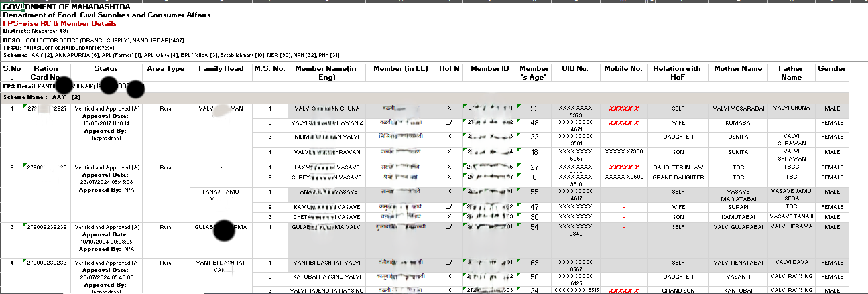Click the Mobile No. column header

tap(623, 69)
